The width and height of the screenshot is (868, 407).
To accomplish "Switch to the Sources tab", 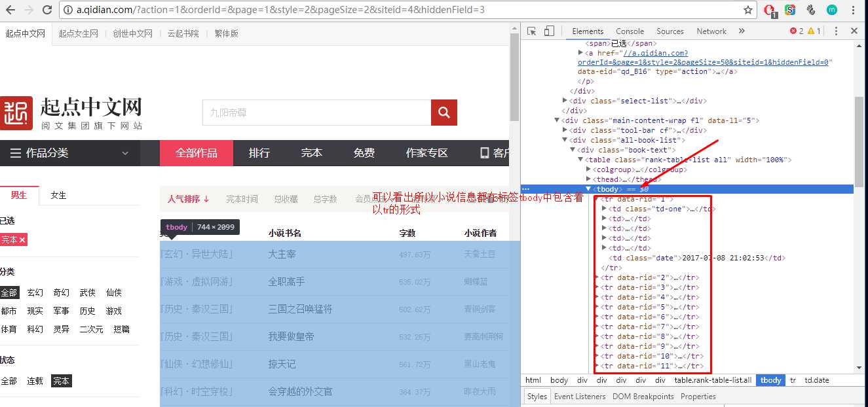I will (x=670, y=31).
